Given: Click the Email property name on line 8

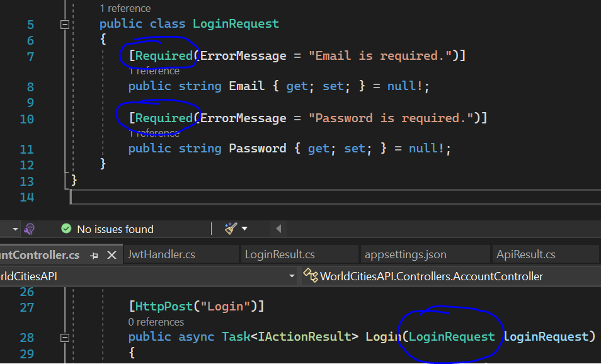Looking at the screenshot, I should point(246,86).
